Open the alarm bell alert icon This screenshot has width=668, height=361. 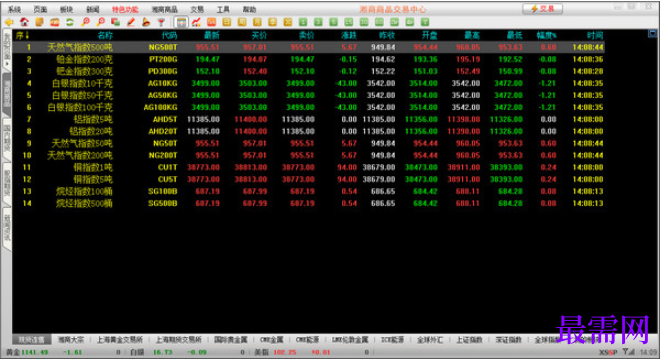point(146,22)
